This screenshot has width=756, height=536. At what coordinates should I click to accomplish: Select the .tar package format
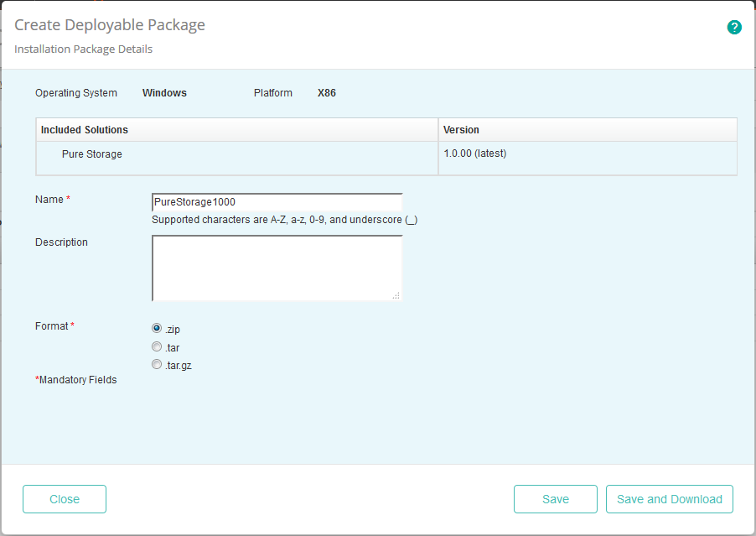[x=156, y=346]
